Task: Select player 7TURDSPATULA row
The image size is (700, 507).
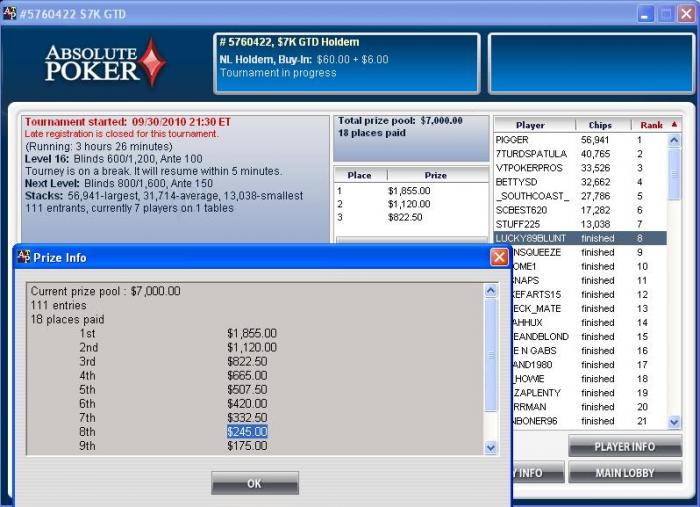Action: (x=580, y=154)
